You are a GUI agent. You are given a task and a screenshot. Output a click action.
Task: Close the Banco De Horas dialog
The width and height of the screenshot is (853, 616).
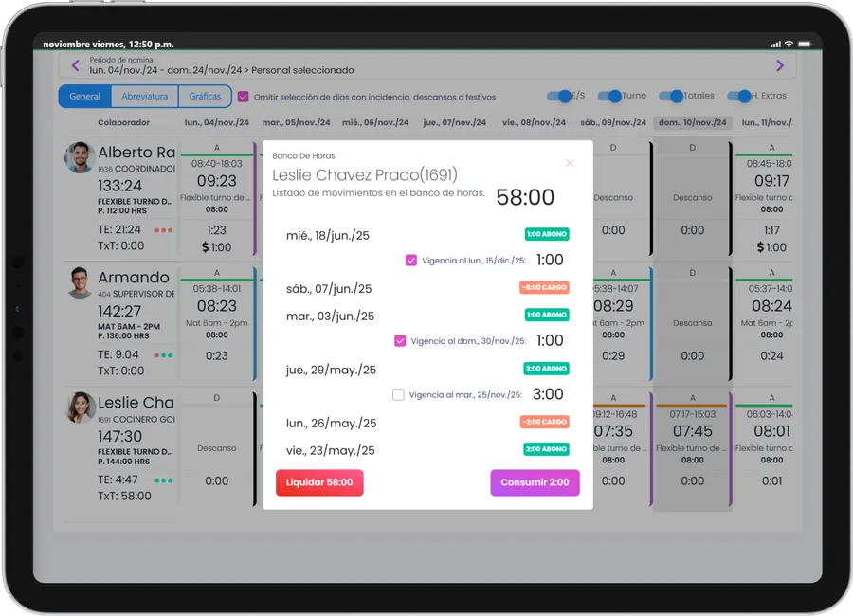[570, 163]
